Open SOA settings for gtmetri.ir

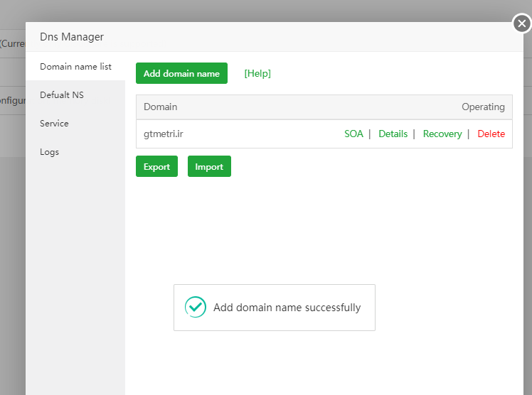353,134
